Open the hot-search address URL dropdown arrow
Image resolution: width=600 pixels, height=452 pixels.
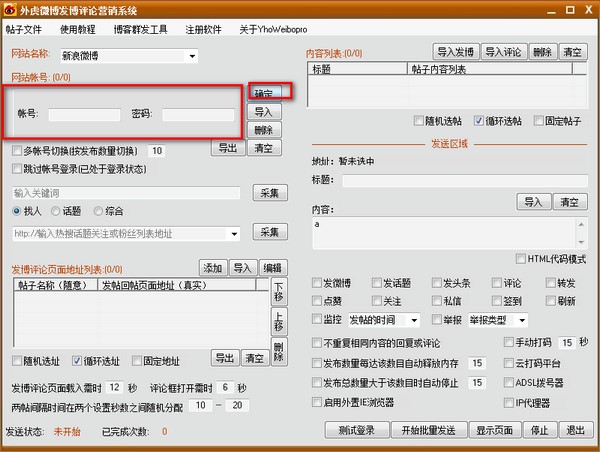tap(234, 234)
